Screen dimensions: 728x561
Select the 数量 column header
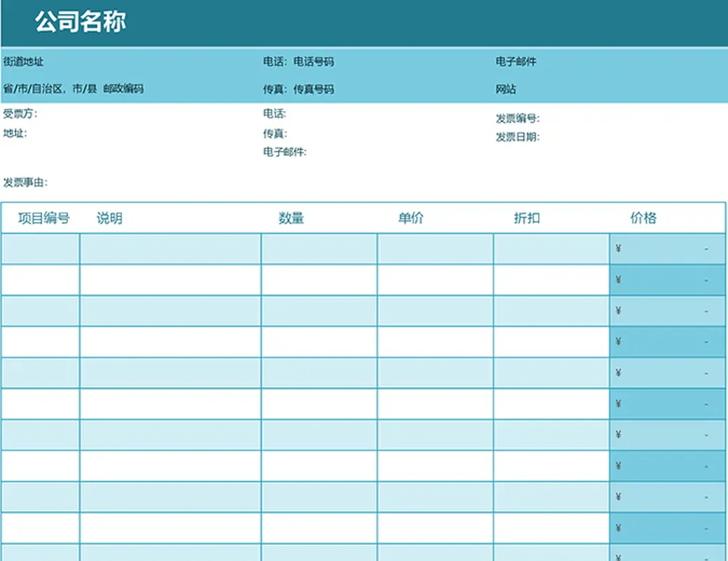[291, 218]
